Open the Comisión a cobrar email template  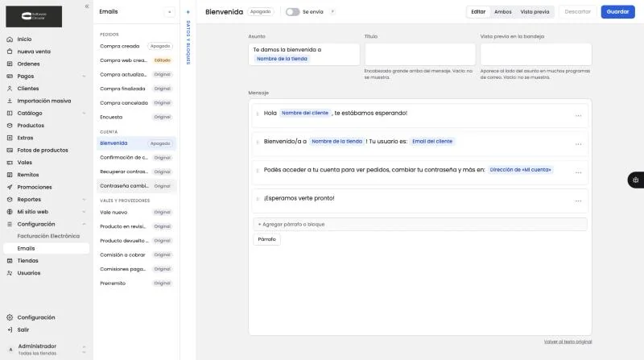coord(136,254)
